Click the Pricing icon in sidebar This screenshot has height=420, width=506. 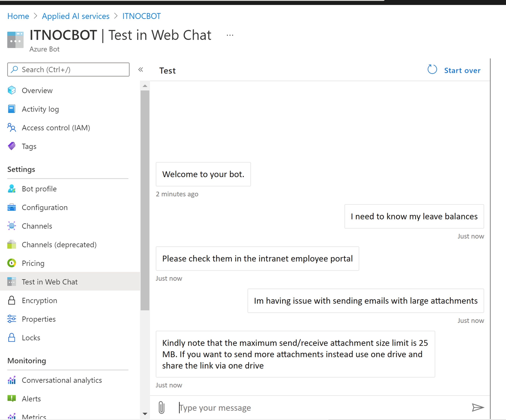click(12, 263)
